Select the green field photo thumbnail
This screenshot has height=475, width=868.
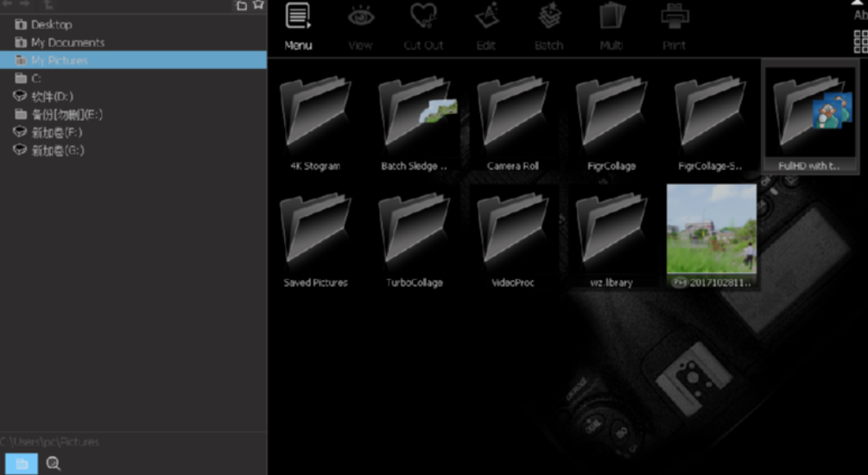(x=712, y=231)
